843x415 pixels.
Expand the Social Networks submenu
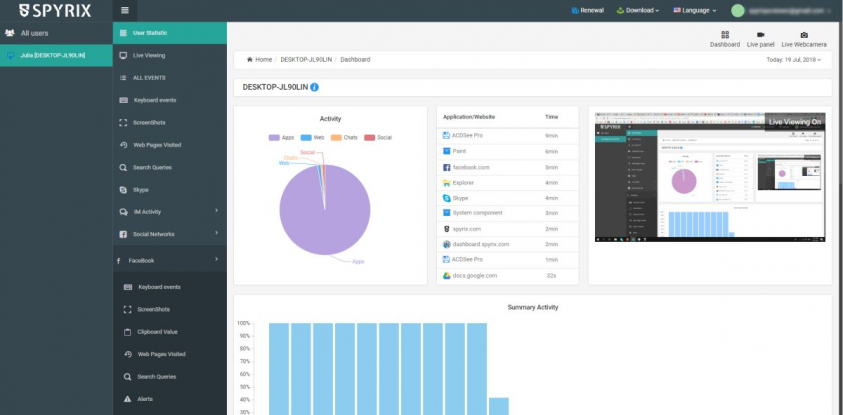[x=217, y=233]
